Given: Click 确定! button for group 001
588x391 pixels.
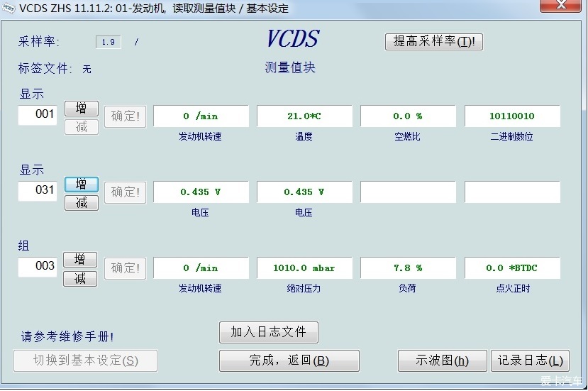Looking at the screenshot, I should point(125,116).
